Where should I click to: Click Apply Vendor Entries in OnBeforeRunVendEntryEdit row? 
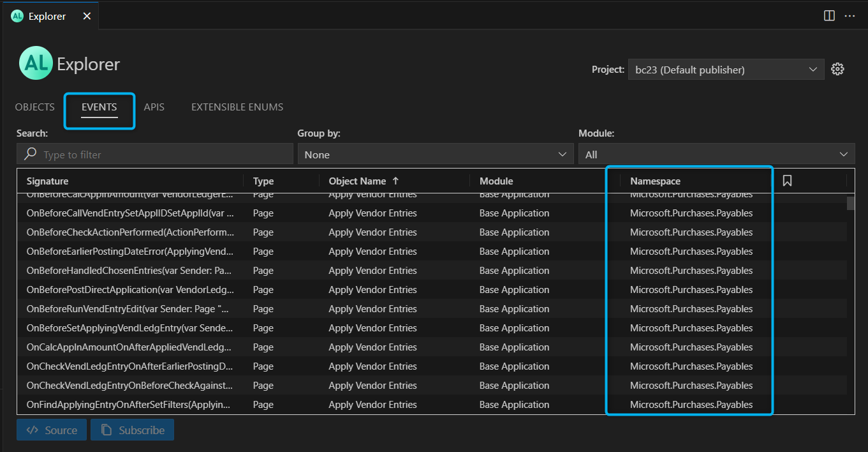pyautogui.click(x=372, y=308)
